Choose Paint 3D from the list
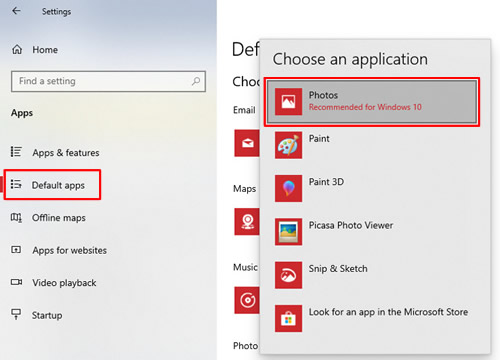The height and width of the screenshot is (360, 500). coord(326,182)
